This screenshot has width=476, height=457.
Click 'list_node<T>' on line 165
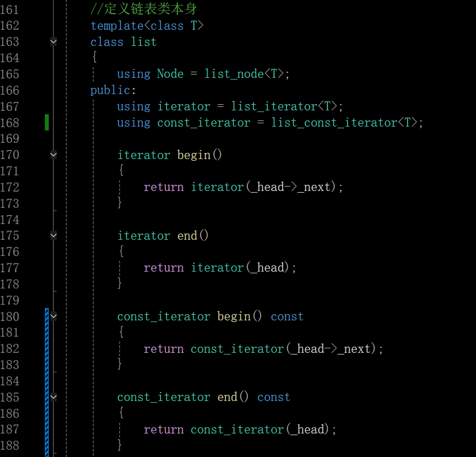(244, 74)
